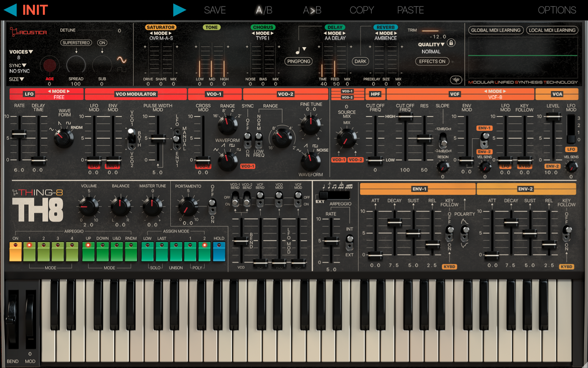
Task: Select arpeggio DOWN mode button
Action: pos(102,252)
